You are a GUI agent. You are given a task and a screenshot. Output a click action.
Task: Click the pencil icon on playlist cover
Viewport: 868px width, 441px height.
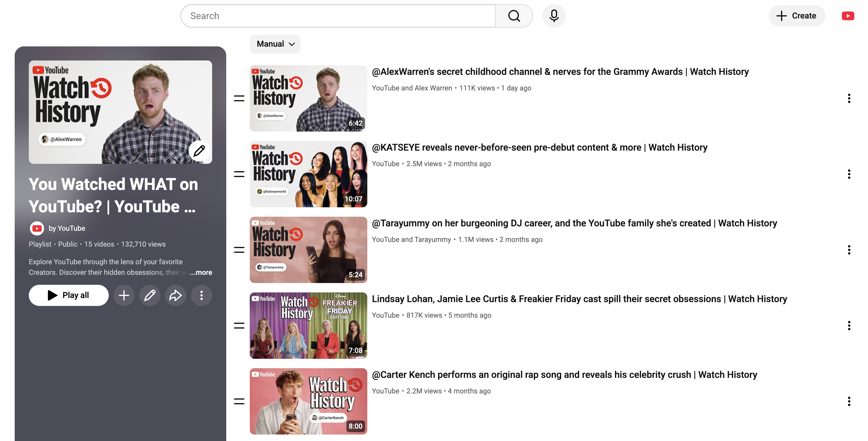point(199,151)
